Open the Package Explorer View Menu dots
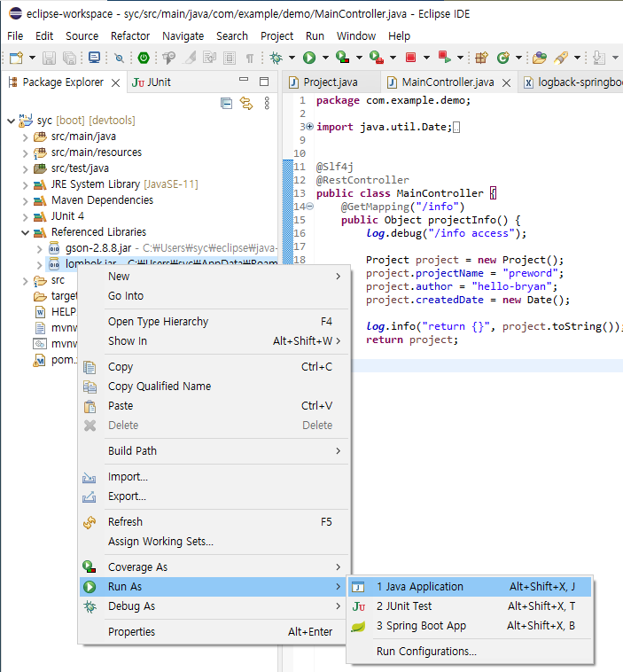 tap(267, 104)
